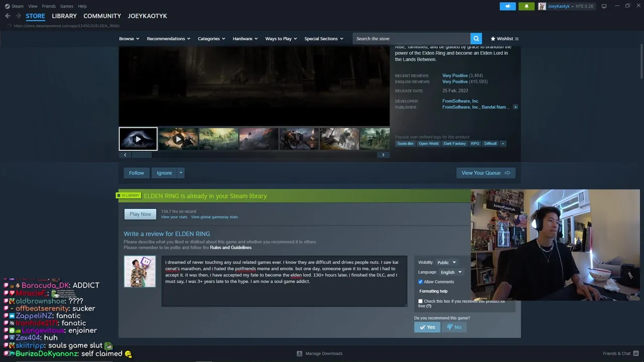644x362 pixels.
Task: Click the Search the store field
Action: click(412, 39)
